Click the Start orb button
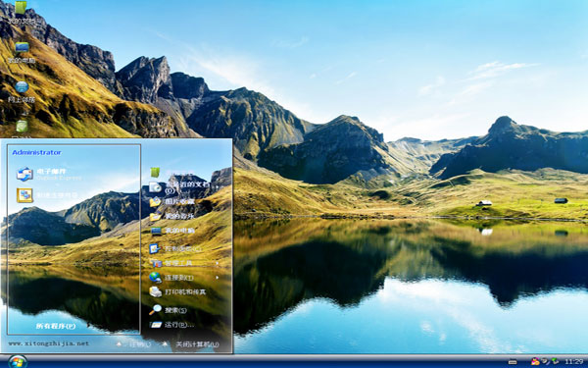Screen dimensions: 588x368 click(x=18, y=361)
